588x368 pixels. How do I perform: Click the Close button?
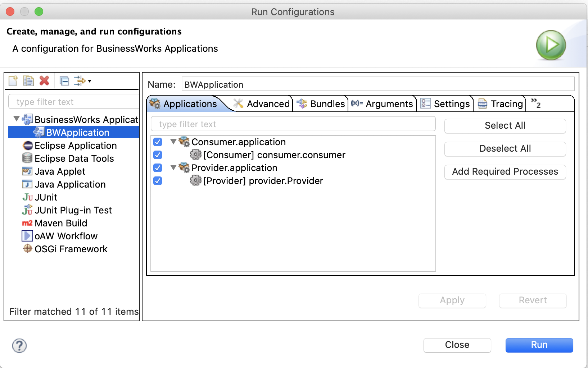point(457,345)
